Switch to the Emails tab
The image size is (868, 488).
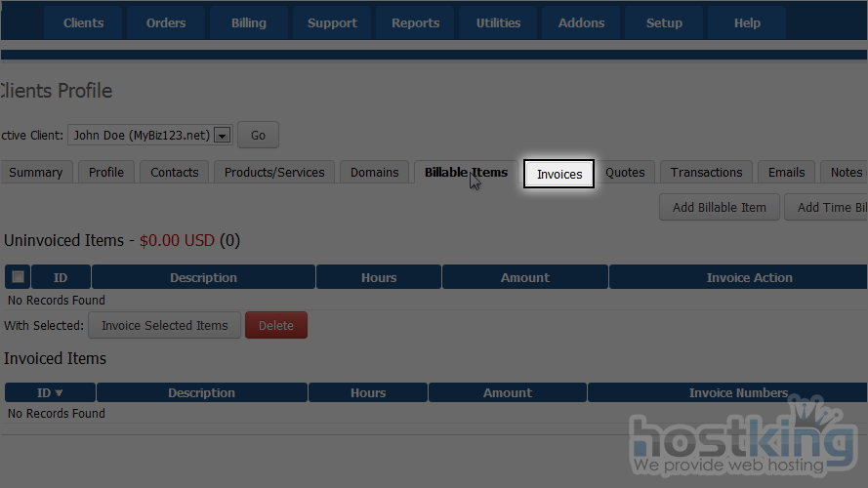tap(786, 173)
